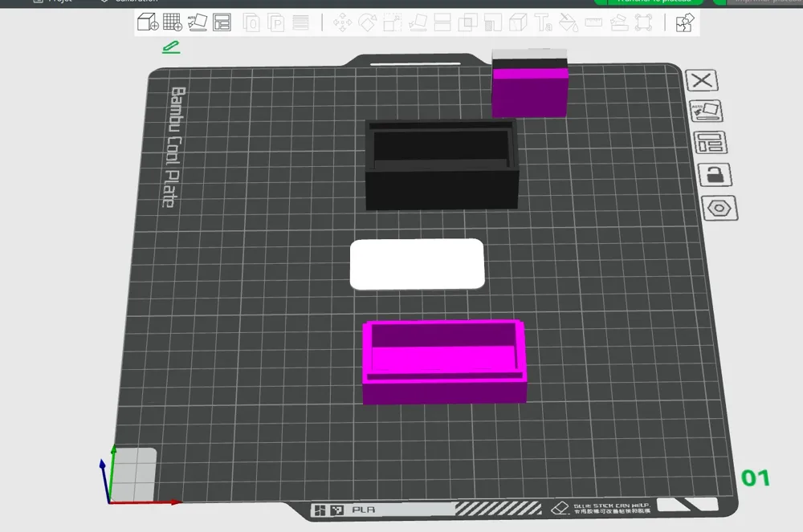Select the Color painting bucket tool
The width and height of the screenshot is (803, 532).
(568, 23)
